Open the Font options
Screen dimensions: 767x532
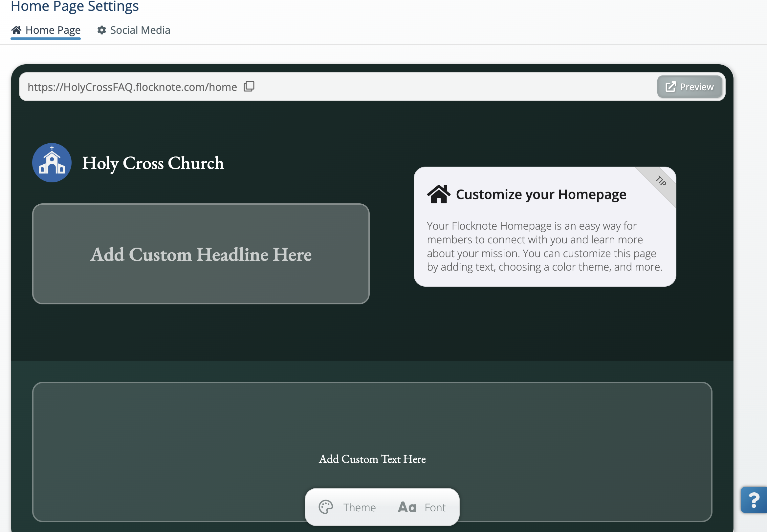pos(435,507)
